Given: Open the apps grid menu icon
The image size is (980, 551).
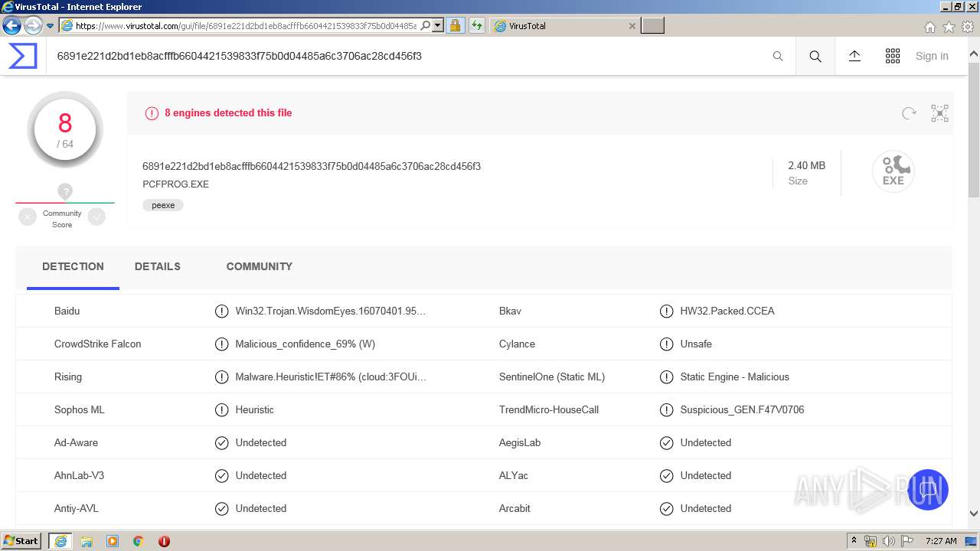Looking at the screenshot, I should point(893,56).
